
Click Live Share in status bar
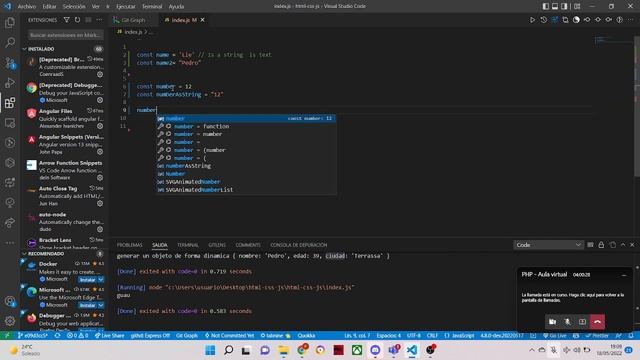point(109,336)
